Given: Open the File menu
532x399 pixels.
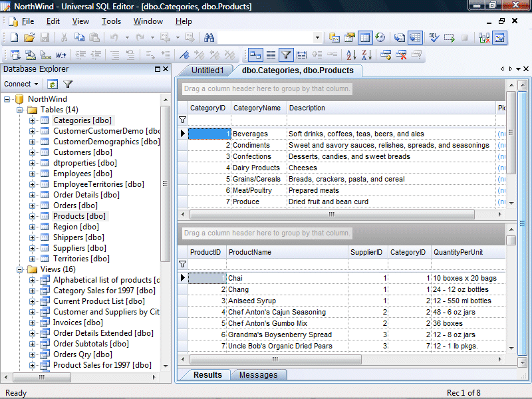Looking at the screenshot, I should click(x=27, y=21).
